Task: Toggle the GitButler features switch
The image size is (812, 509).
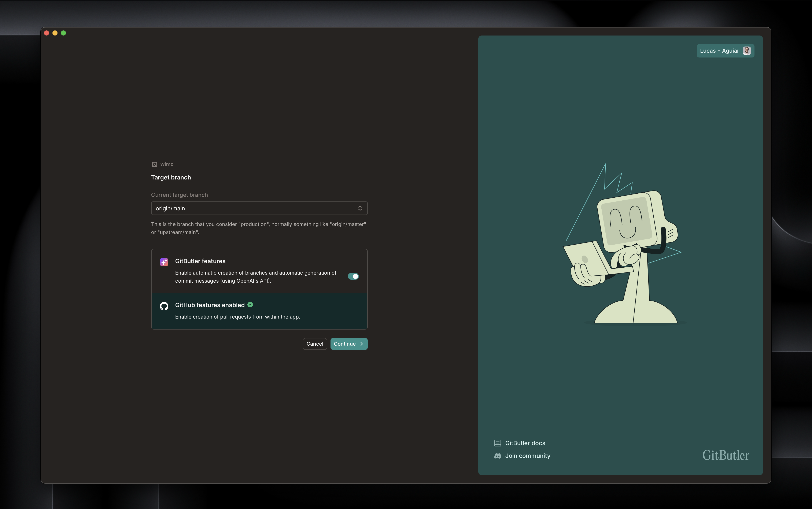Action: point(353,276)
